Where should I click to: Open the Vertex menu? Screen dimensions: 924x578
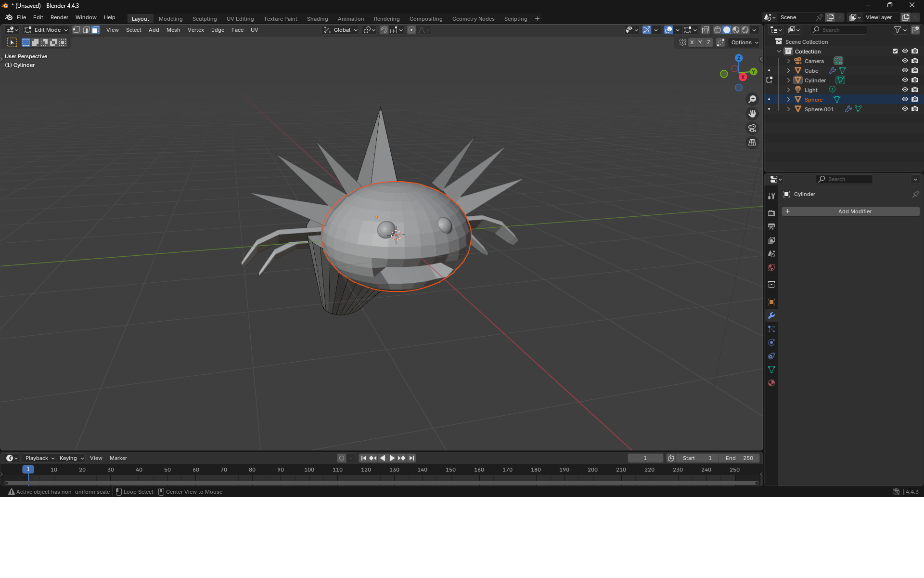pos(196,30)
